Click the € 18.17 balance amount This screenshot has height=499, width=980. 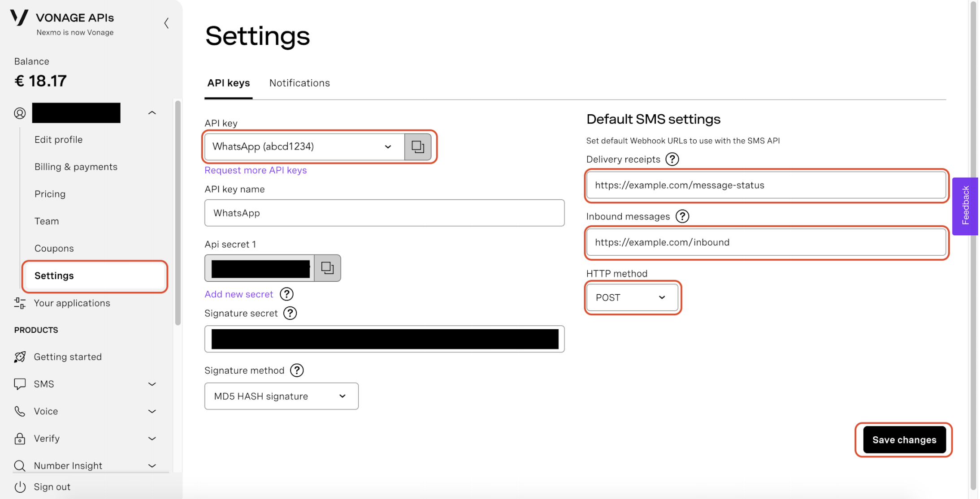(41, 81)
